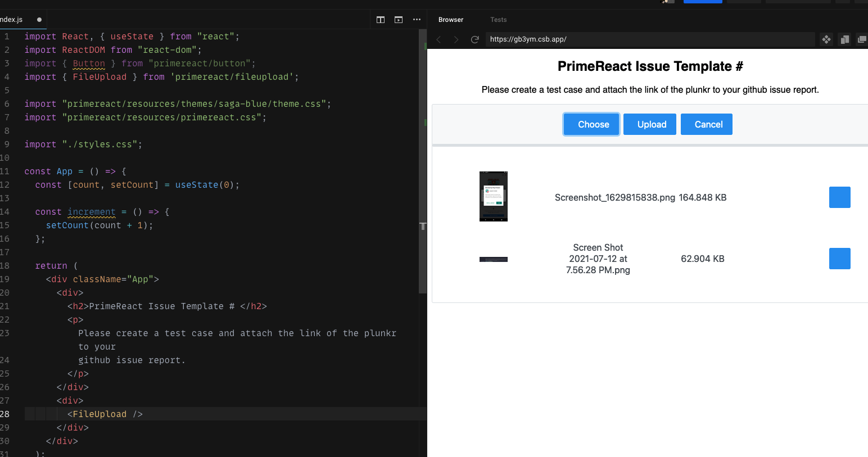Screen dimensions: 868x457
Task: Split the editor into two panes
Action: [380, 19]
